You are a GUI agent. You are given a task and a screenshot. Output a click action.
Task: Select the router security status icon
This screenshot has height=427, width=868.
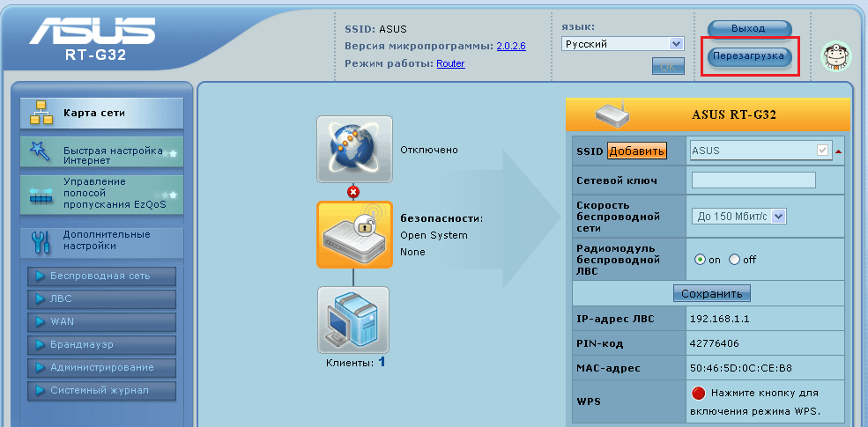click(x=354, y=234)
